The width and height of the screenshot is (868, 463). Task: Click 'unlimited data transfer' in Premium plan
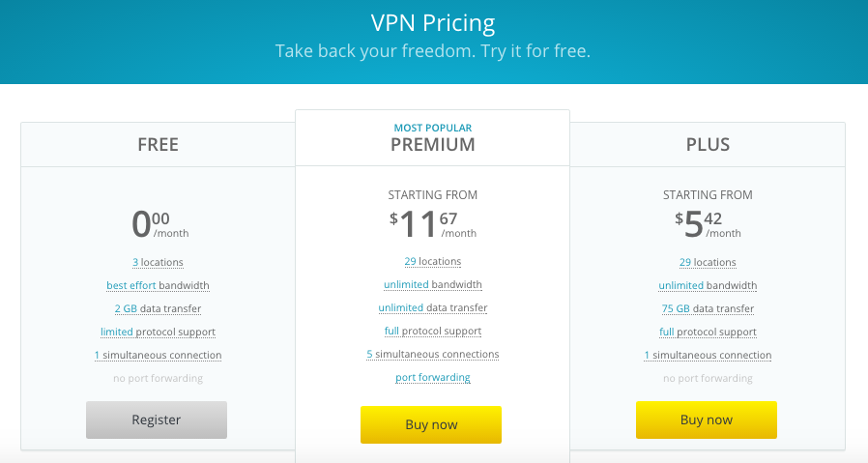tap(432, 308)
